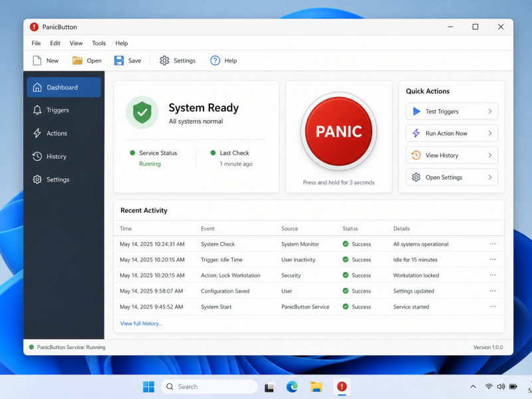Open Microsoft Edge from taskbar
The height and width of the screenshot is (399, 532).
(292, 387)
